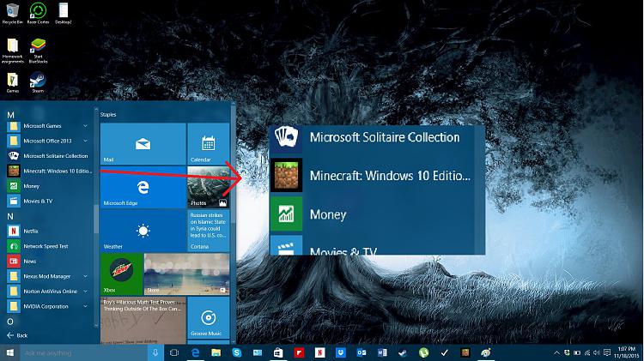The image size is (644, 361).
Task: Click the app list vertical scrollbar
Action: point(96,219)
